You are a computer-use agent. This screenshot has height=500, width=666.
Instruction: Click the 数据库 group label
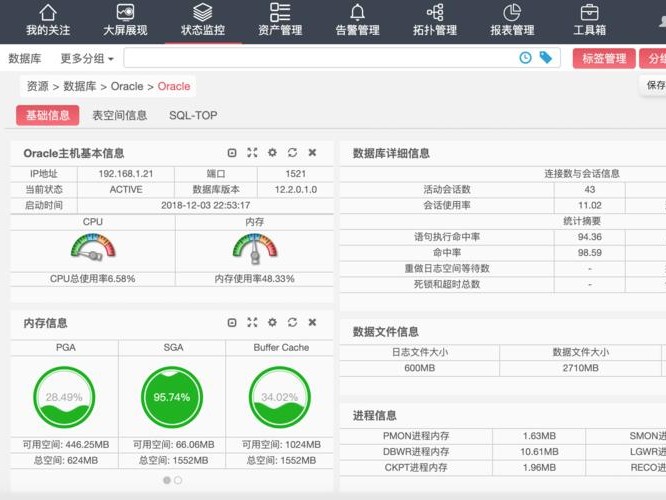pyautogui.click(x=25, y=58)
